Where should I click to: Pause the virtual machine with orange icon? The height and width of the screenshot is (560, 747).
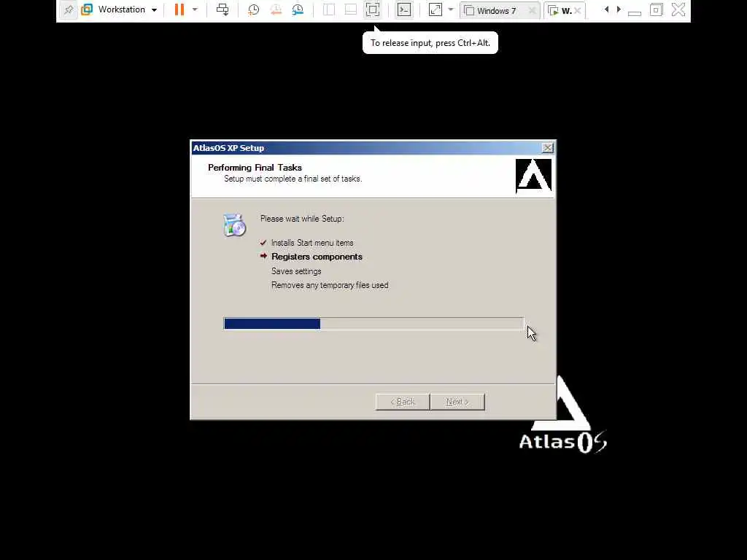pos(179,9)
